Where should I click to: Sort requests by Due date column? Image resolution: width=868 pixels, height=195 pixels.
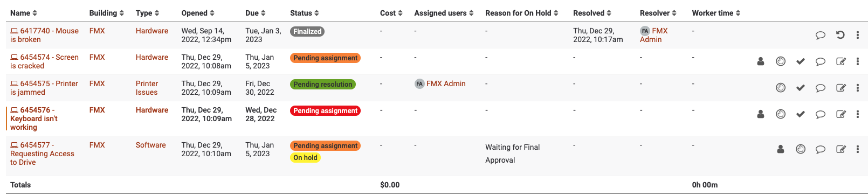click(256, 13)
